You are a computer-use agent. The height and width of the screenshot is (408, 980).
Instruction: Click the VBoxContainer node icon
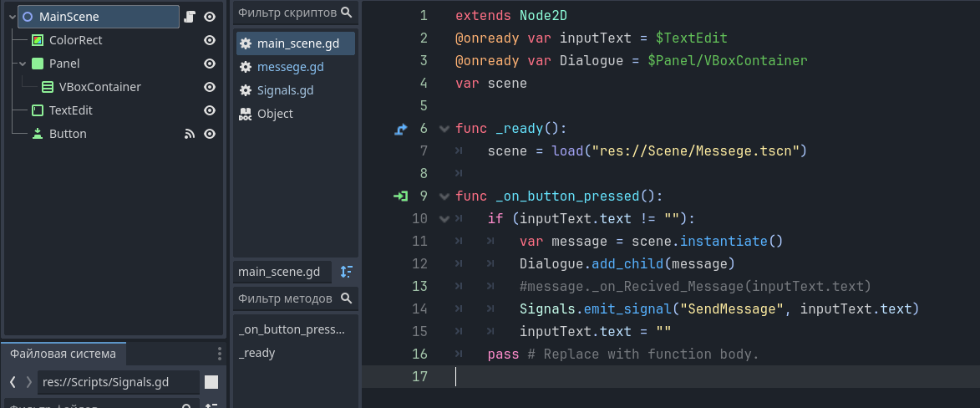pyautogui.click(x=48, y=87)
